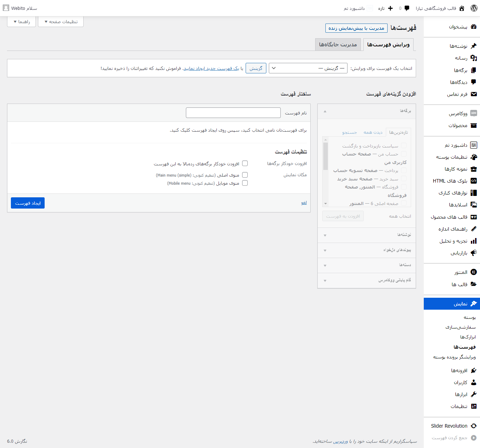Expand the posts section accordion

pos(367,235)
